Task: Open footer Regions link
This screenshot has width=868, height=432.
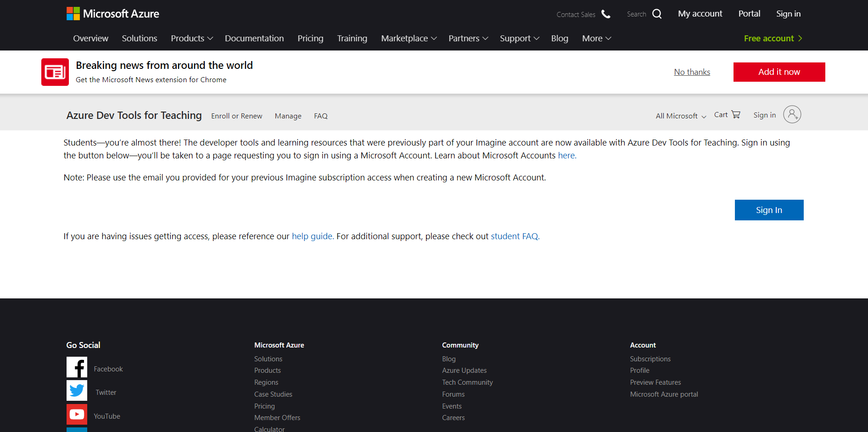Action: pos(266,382)
